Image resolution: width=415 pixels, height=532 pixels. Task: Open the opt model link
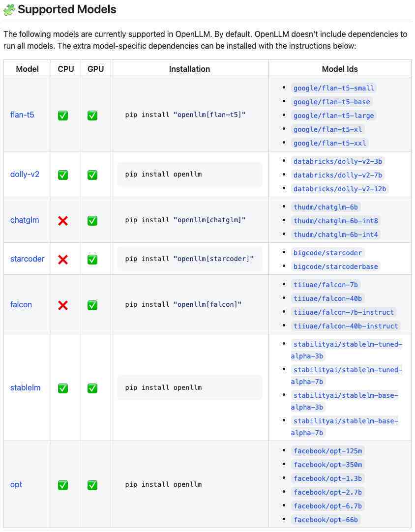16,484
